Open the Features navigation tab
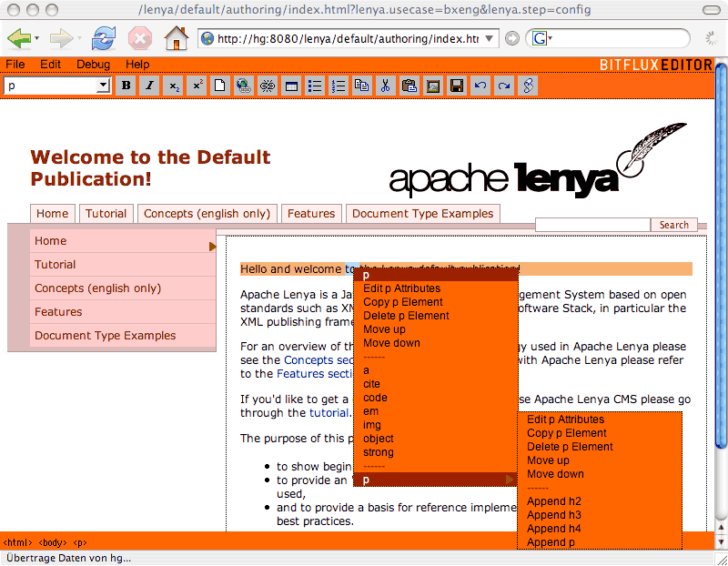 311,214
